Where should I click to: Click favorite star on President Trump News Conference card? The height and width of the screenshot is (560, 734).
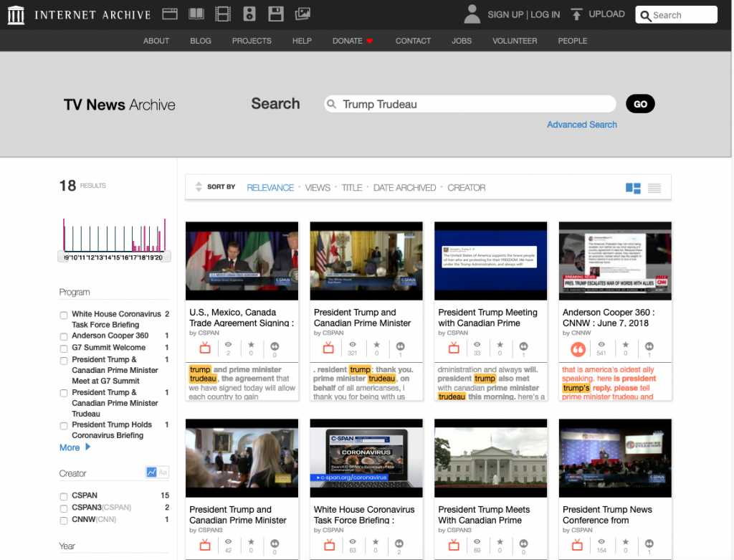point(625,542)
